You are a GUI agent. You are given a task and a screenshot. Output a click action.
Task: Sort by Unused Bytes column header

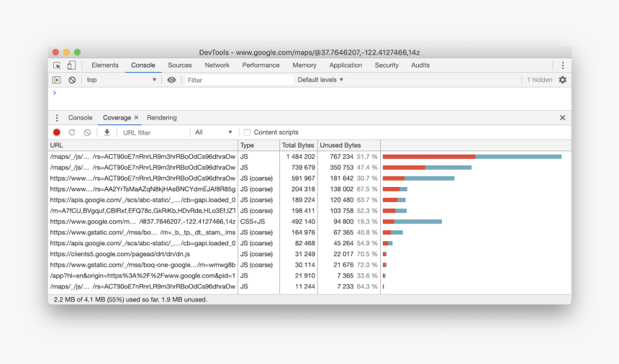tap(340, 145)
